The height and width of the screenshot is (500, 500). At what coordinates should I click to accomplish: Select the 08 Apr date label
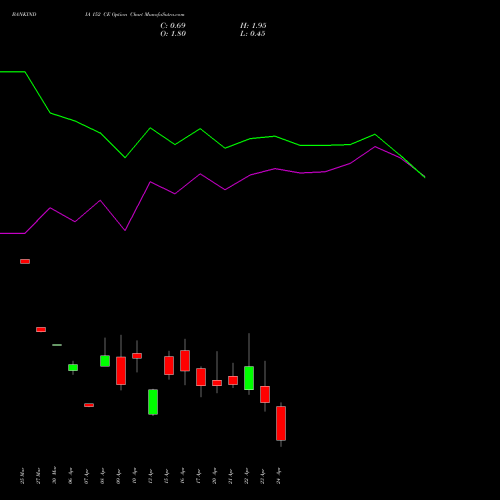102,476
